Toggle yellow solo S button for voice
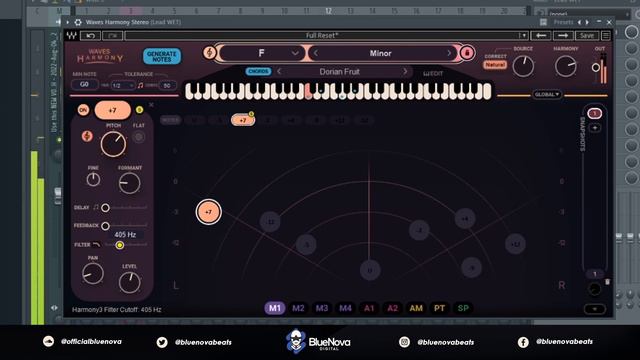 [x=139, y=110]
